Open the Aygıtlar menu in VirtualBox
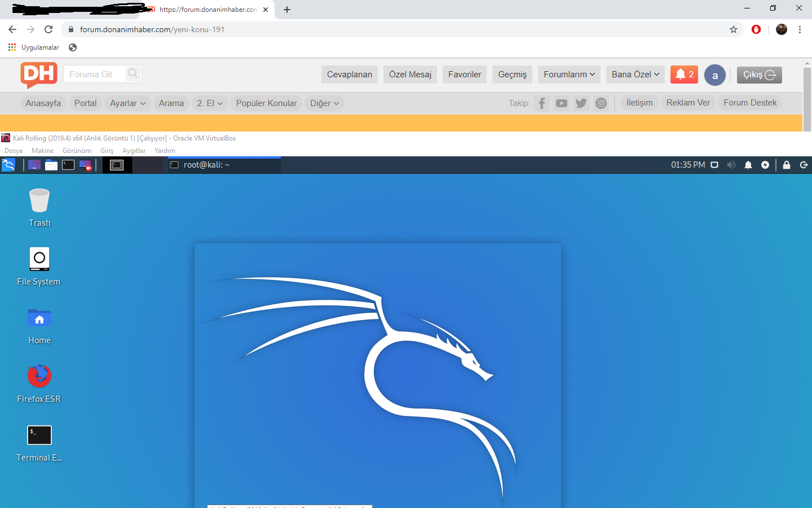812x508 pixels. pos(134,151)
